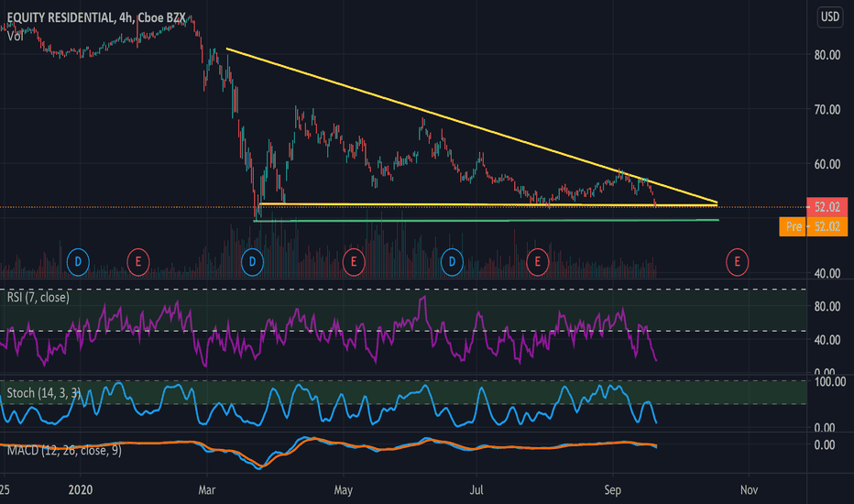Image resolution: width=854 pixels, height=504 pixels.
Task: Click the Mar label on time axis
Action: tap(207, 490)
